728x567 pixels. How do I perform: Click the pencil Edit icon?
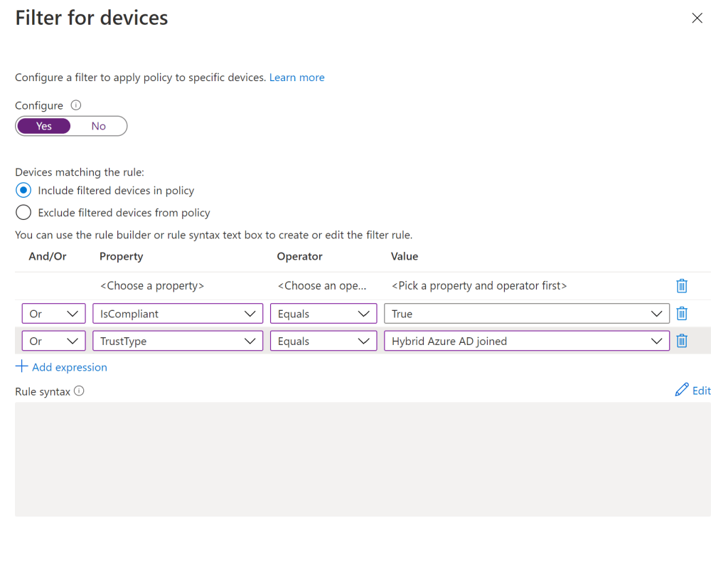tap(682, 390)
